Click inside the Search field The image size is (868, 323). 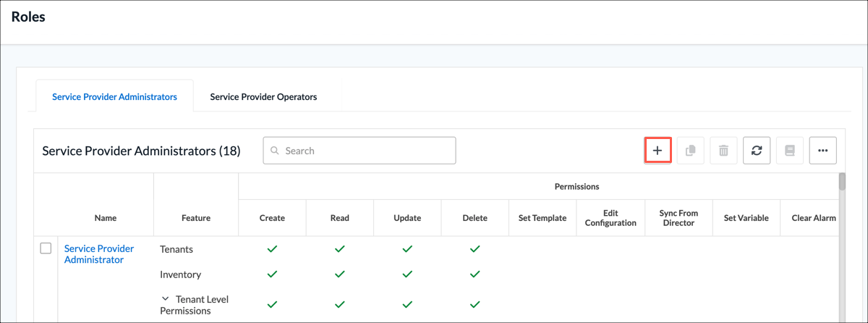click(x=359, y=151)
